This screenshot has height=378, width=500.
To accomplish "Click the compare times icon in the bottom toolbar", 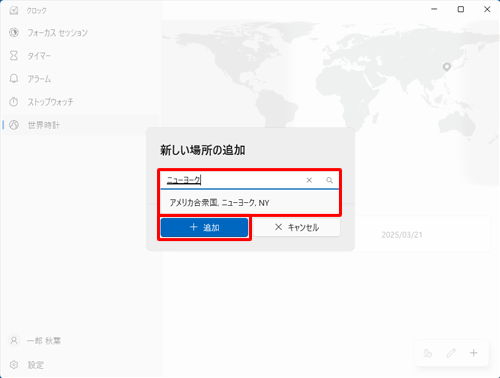I will coord(428,353).
